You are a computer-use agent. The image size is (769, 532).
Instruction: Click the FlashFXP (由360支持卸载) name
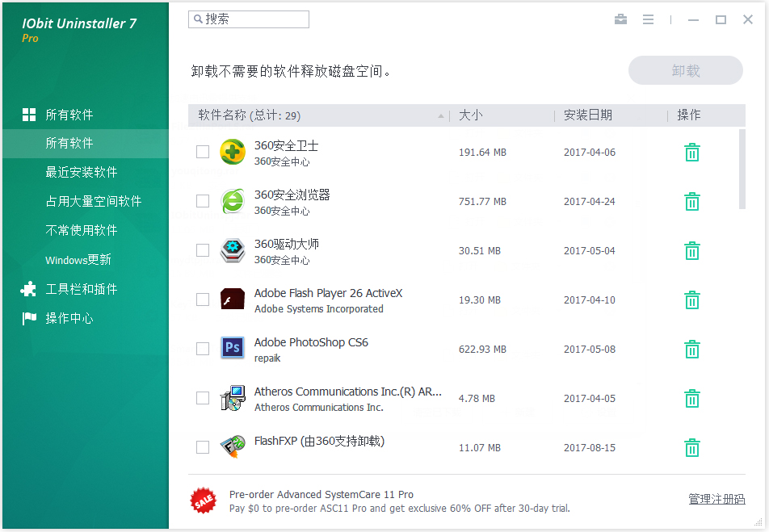[x=319, y=441]
